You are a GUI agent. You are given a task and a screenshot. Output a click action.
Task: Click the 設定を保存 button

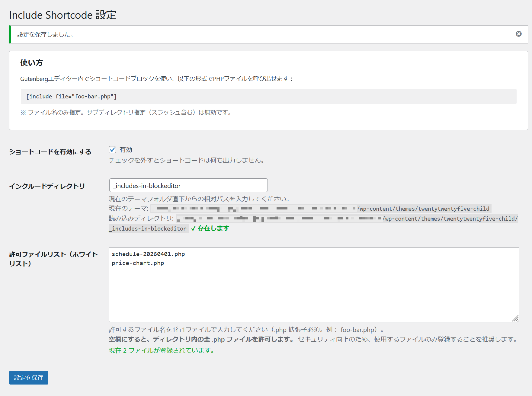(x=28, y=377)
